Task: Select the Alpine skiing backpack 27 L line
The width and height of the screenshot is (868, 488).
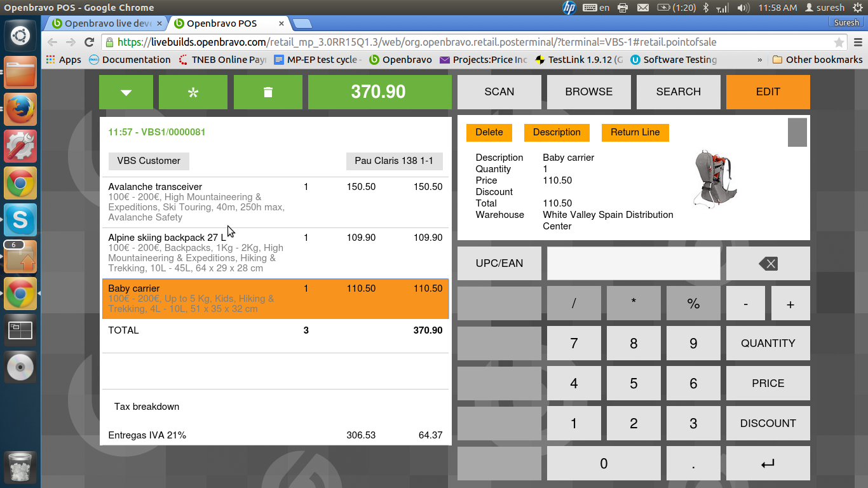Action: click(x=275, y=253)
